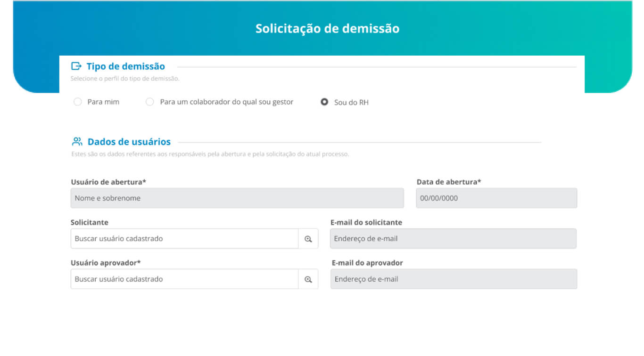
Task: Click the Usuário aprovador search magnifier icon
Action: (x=308, y=279)
